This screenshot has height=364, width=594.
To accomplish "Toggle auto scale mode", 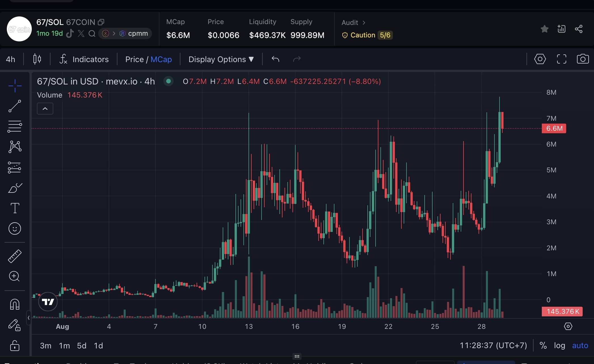I will [580, 345].
